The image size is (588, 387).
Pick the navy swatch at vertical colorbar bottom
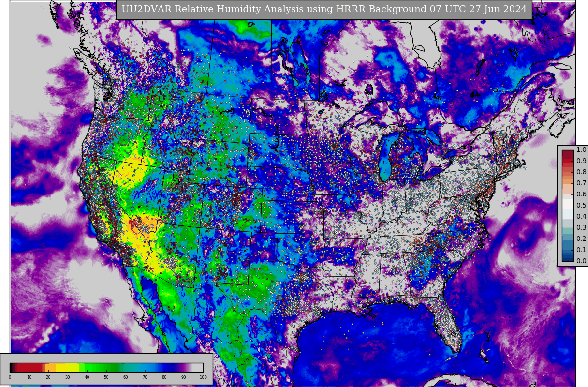coord(568,258)
